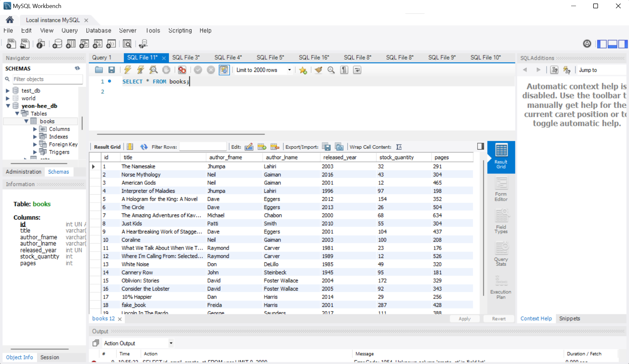Screen dimensions: 629x364
Task: Open find magnifier in editor toolbar
Action: pos(331,70)
